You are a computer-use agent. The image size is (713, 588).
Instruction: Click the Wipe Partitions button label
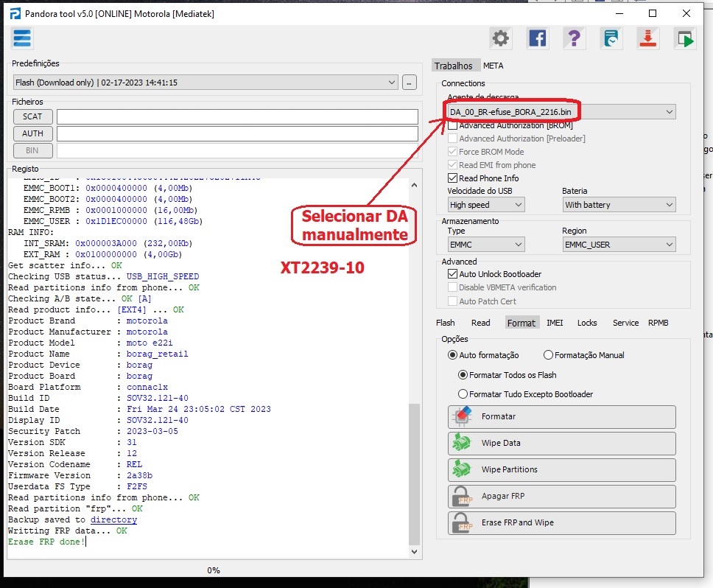[x=509, y=469]
